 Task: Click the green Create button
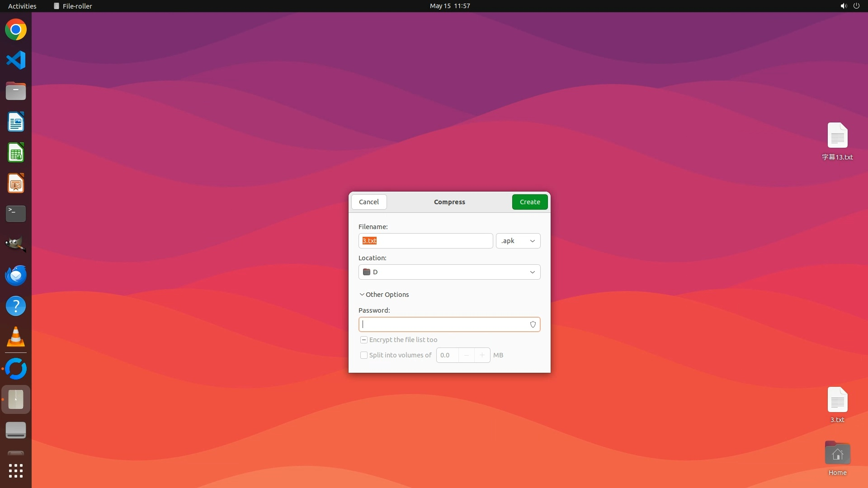point(529,202)
